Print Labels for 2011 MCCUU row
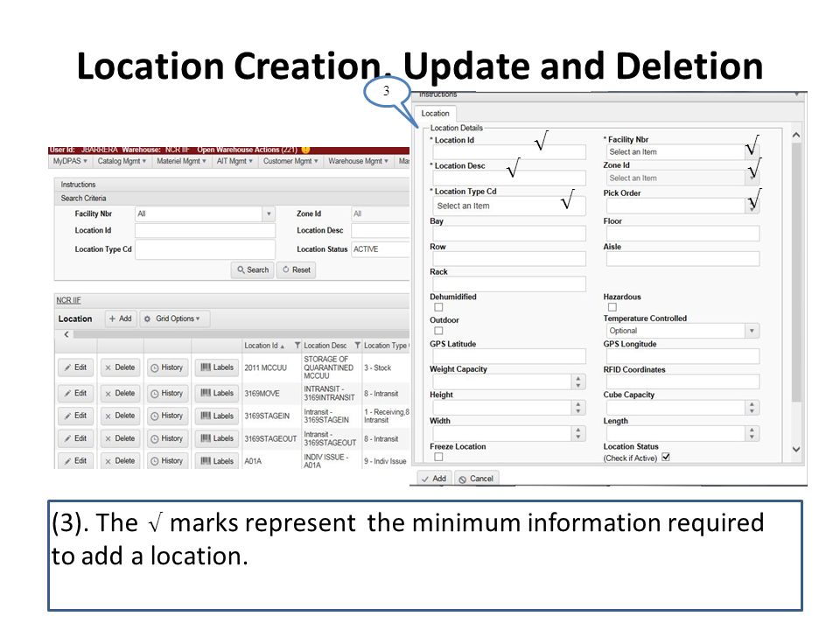The height and width of the screenshot is (630, 840). pos(217,367)
